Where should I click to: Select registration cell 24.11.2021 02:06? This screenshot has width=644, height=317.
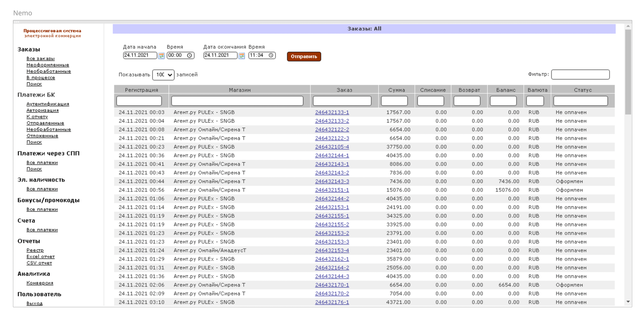click(x=141, y=285)
